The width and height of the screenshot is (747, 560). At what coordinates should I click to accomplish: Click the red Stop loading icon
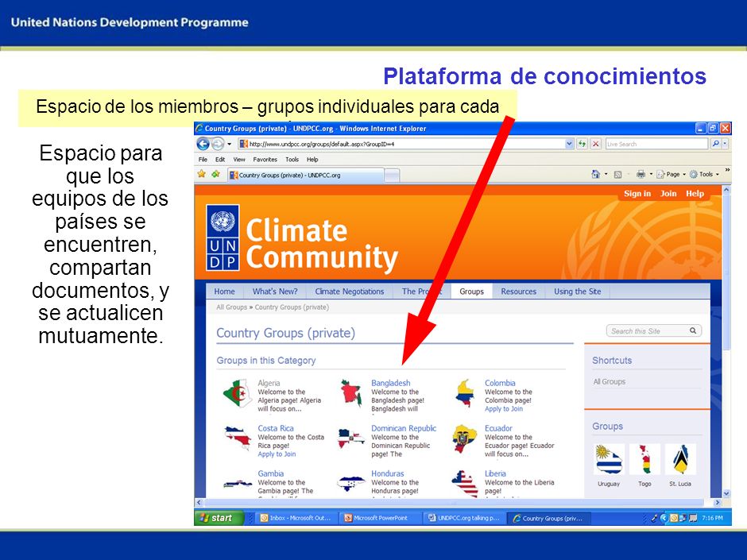pos(595,144)
